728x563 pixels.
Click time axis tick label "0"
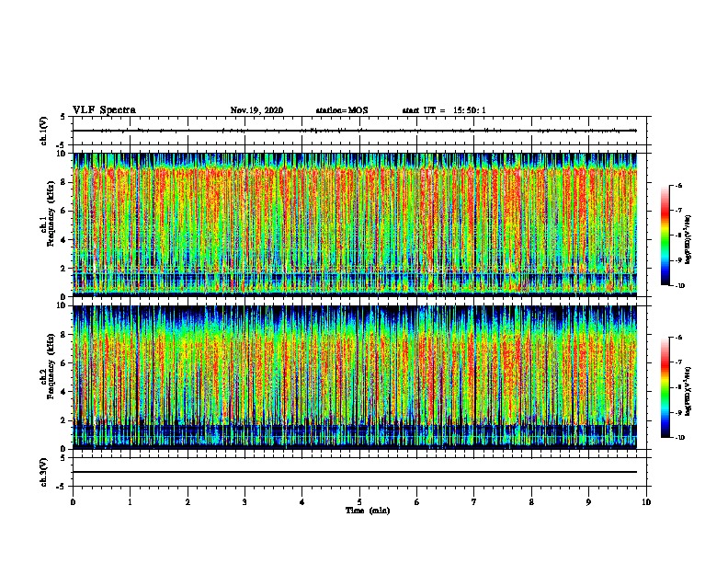[73, 502]
